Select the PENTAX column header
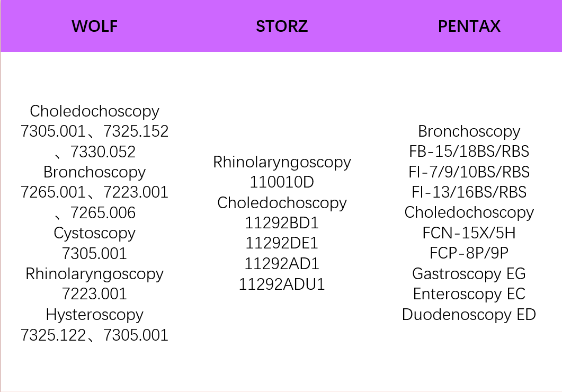The width and height of the screenshot is (562, 392). point(469,26)
